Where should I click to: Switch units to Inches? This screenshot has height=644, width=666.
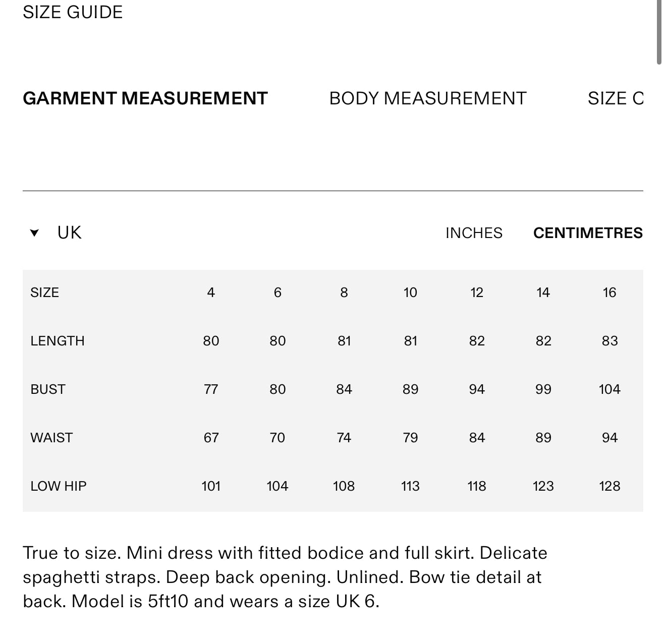point(474,233)
